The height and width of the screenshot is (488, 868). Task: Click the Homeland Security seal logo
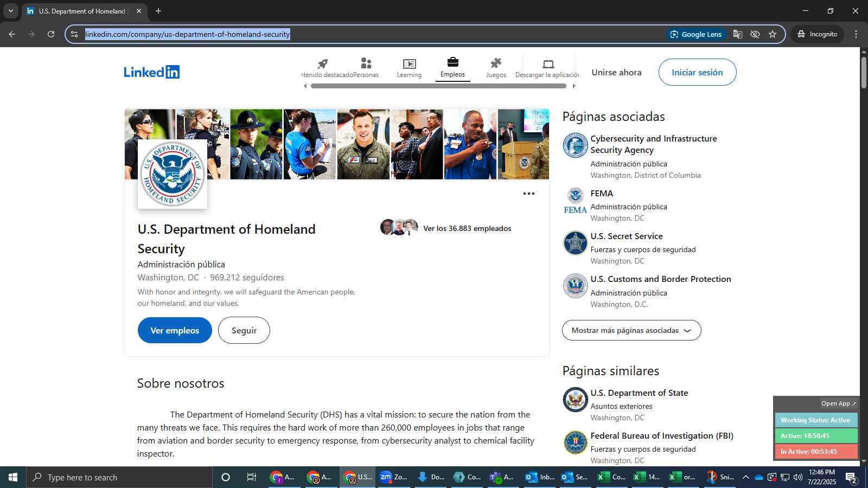pyautogui.click(x=173, y=174)
